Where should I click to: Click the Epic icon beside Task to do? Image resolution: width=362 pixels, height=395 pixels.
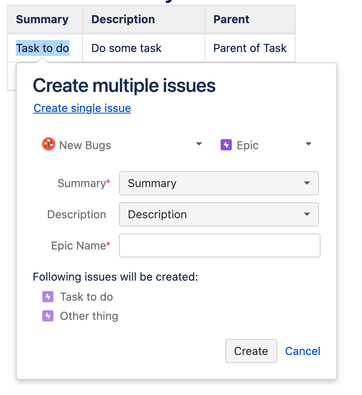tap(48, 296)
